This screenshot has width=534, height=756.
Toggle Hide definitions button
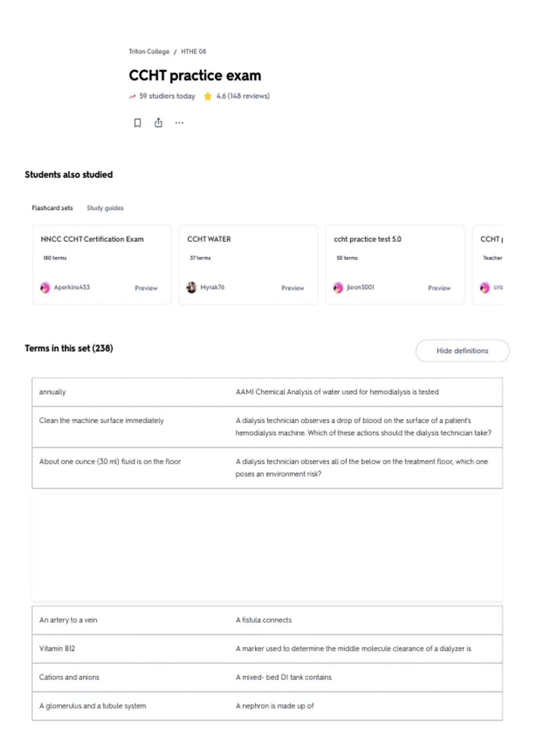pos(462,351)
